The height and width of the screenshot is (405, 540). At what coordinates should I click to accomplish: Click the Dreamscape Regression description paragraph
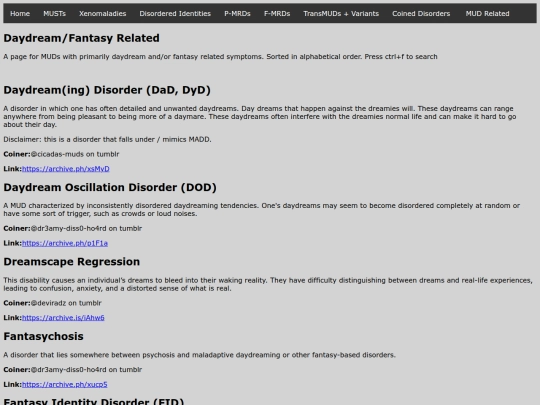pos(268,284)
